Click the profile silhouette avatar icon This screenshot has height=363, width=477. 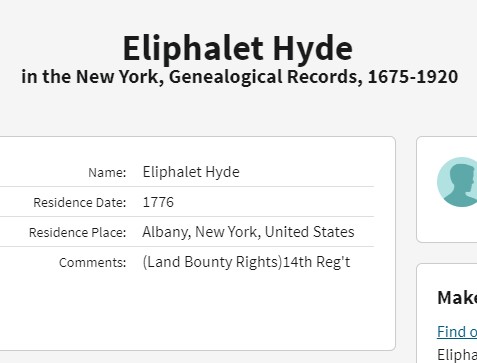coord(458,182)
